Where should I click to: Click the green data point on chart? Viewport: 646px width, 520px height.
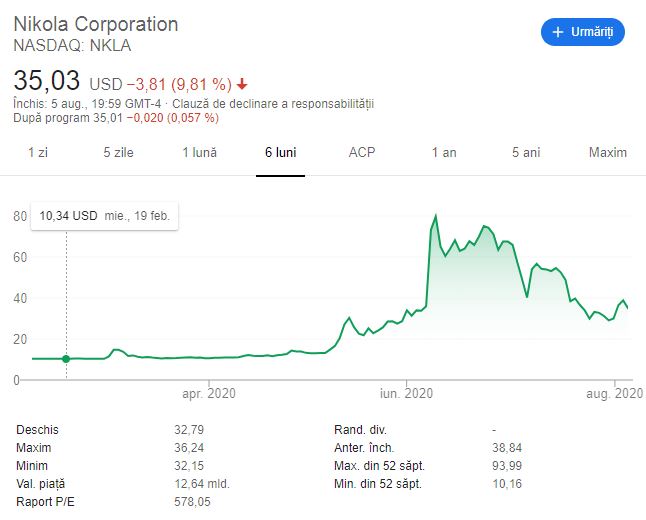(67, 358)
